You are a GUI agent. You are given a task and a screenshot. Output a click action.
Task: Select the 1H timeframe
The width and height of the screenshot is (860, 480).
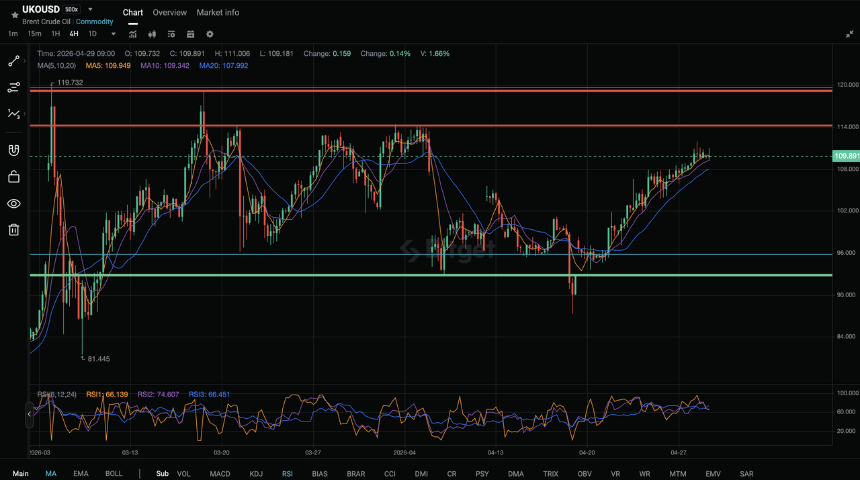click(55, 34)
